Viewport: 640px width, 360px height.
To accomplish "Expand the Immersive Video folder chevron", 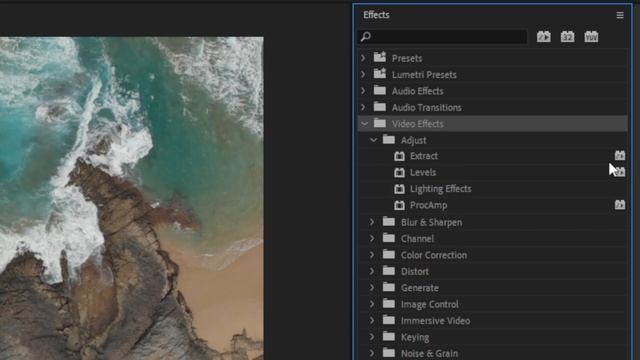I will point(372,321).
